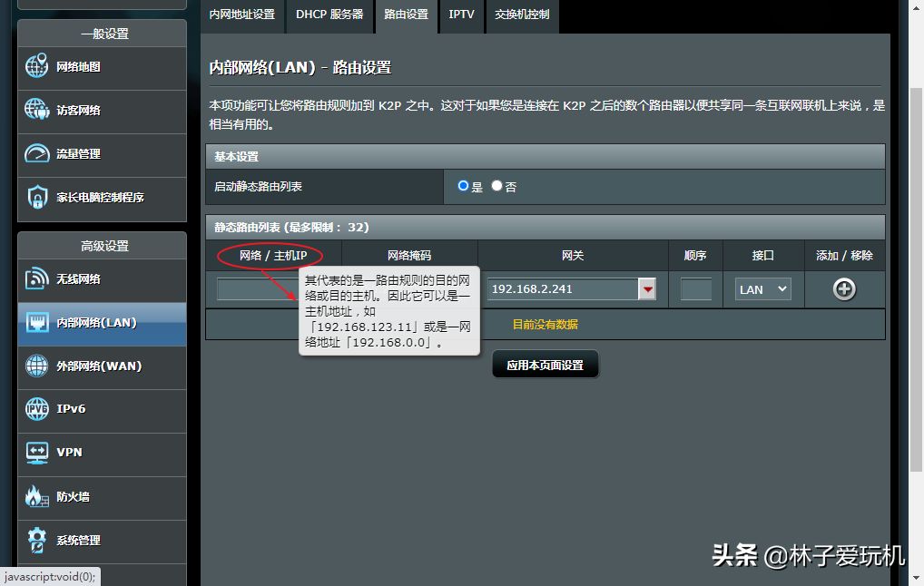Click the 顺序 metric input field
924x586 pixels.
tap(696, 289)
